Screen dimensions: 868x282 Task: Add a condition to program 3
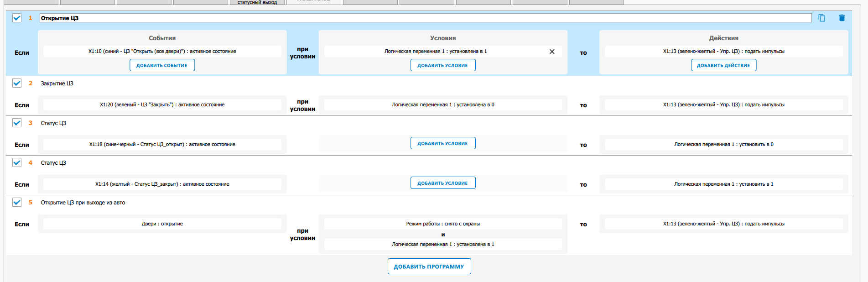[x=442, y=143]
